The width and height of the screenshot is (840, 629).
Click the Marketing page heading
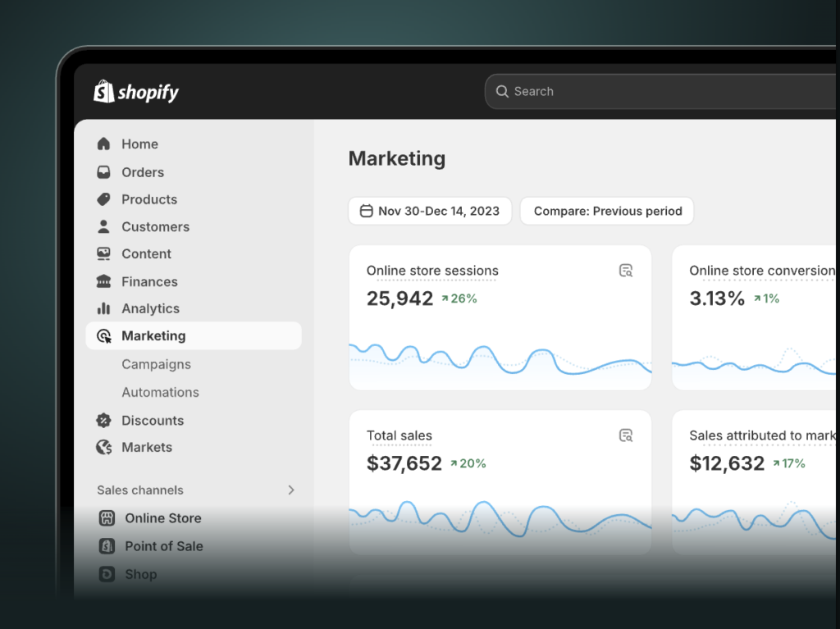coord(397,158)
